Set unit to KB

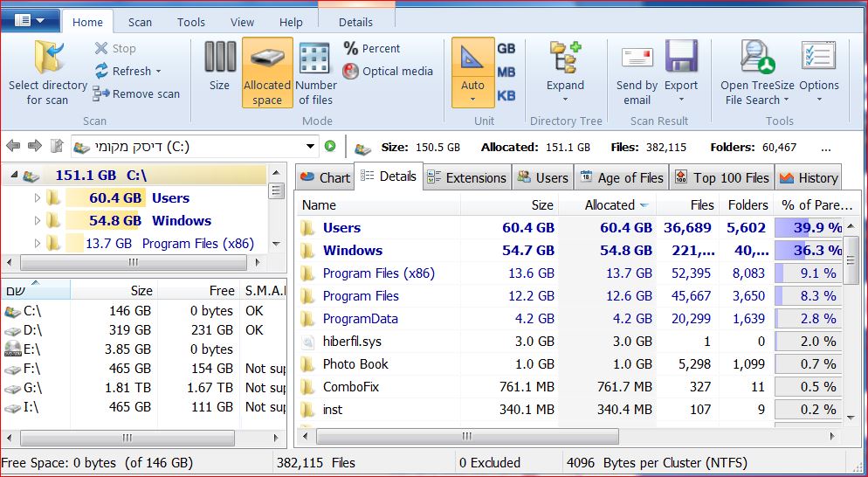pyautogui.click(x=506, y=96)
